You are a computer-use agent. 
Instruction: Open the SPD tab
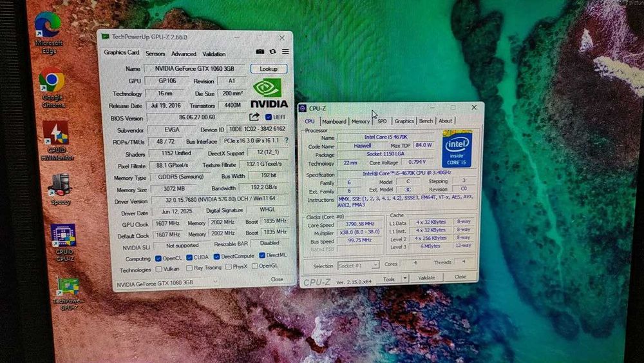pos(382,121)
